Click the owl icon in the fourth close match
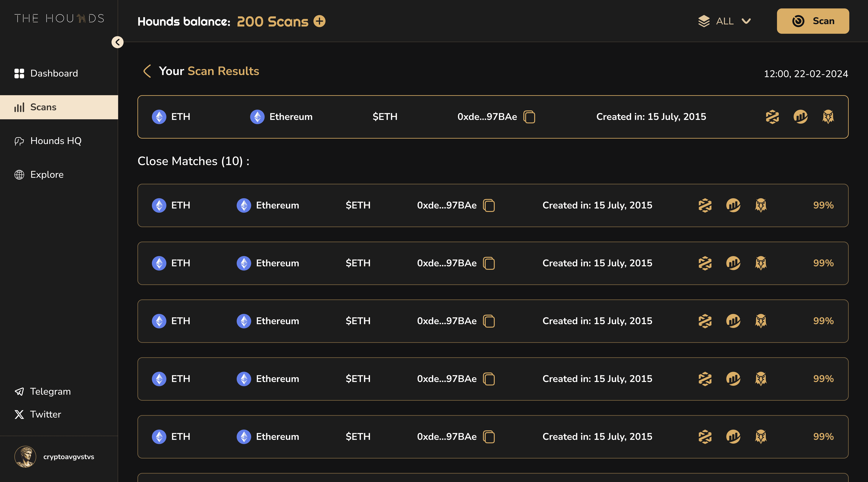The height and width of the screenshot is (482, 868). [761, 379]
